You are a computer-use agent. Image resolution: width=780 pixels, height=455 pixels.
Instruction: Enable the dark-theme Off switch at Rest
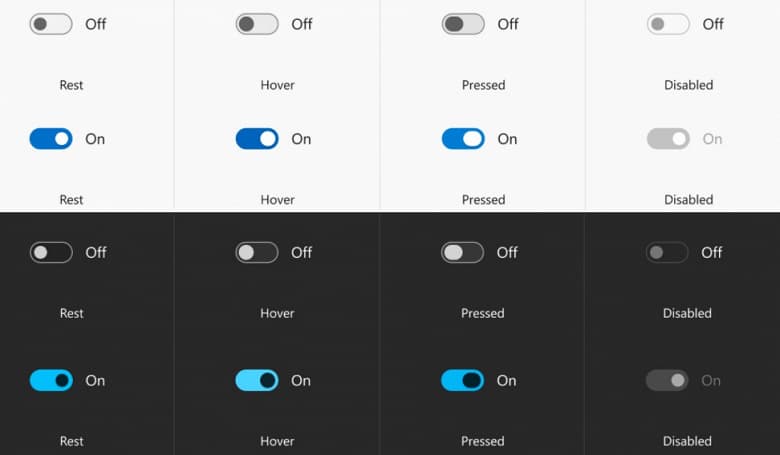pyautogui.click(x=51, y=253)
